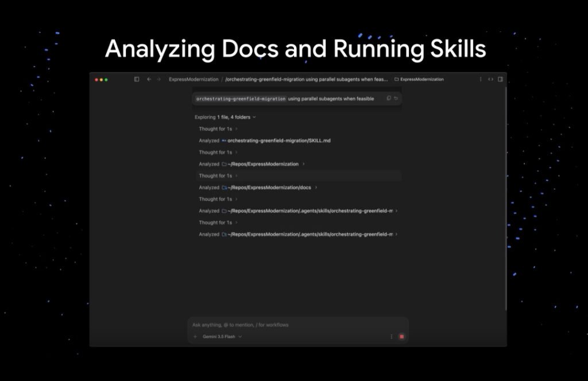Copy the prompt using the copy icon
The height and width of the screenshot is (381, 588).
click(389, 98)
